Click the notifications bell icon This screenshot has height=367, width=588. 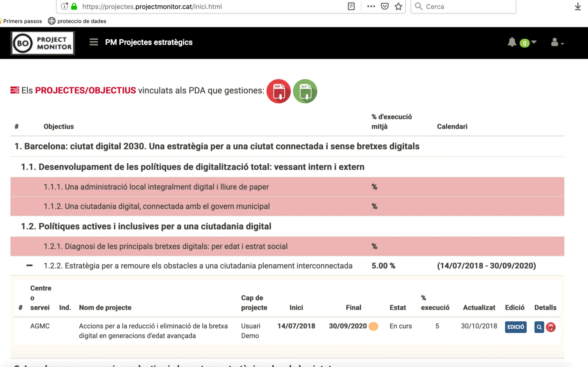[x=512, y=42]
